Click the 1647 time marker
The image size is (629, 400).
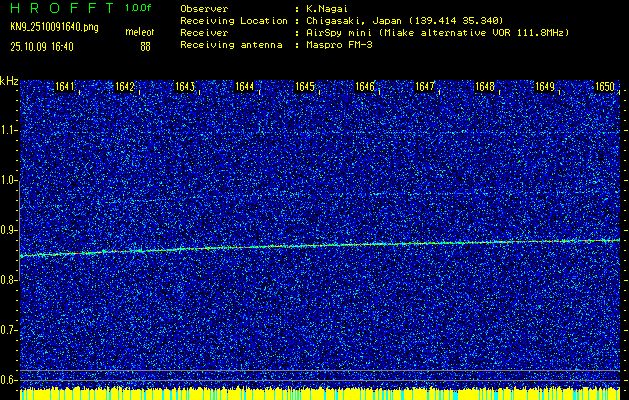(x=425, y=87)
